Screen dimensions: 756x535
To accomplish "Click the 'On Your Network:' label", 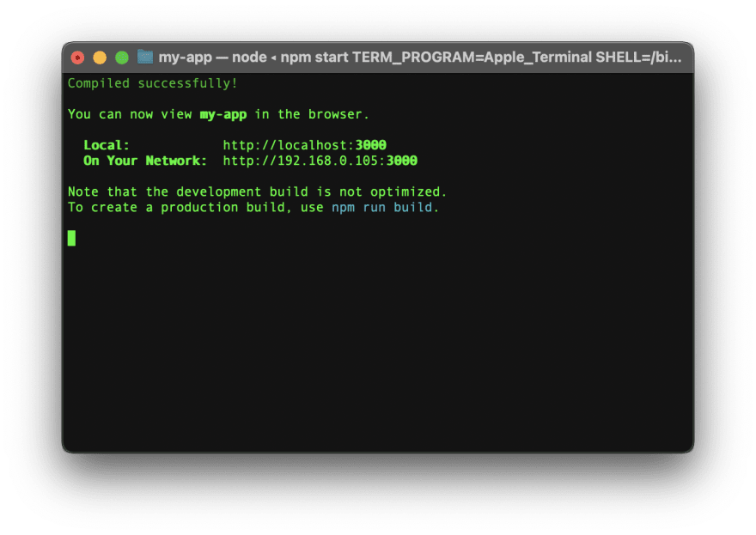I will click(145, 161).
